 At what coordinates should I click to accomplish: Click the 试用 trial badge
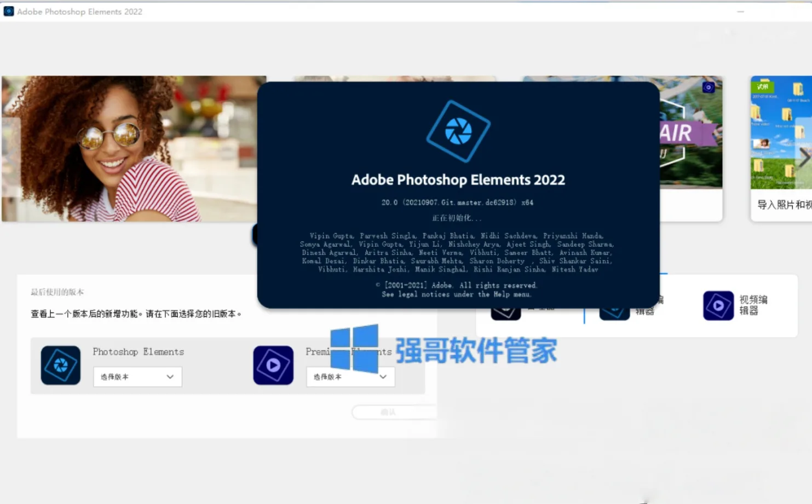coord(762,86)
